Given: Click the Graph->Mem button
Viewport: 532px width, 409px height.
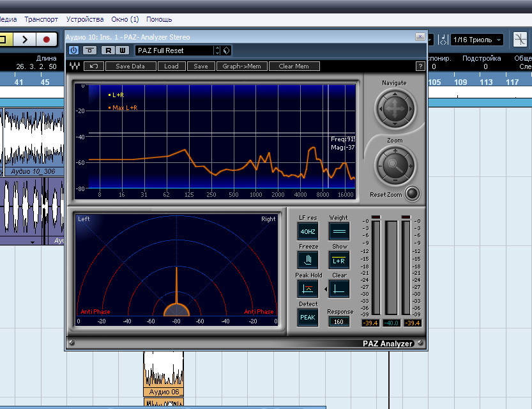Looking at the screenshot, I should click(242, 66).
